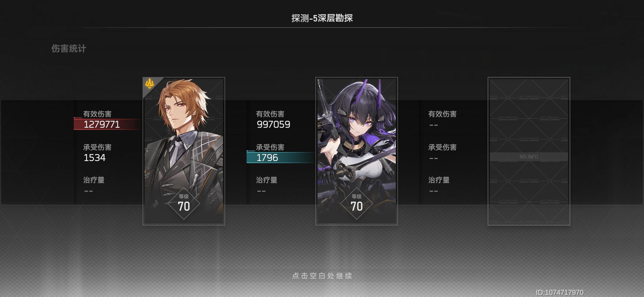Click the gold MVP crown icon
The height and width of the screenshot is (297, 644).
(149, 84)
